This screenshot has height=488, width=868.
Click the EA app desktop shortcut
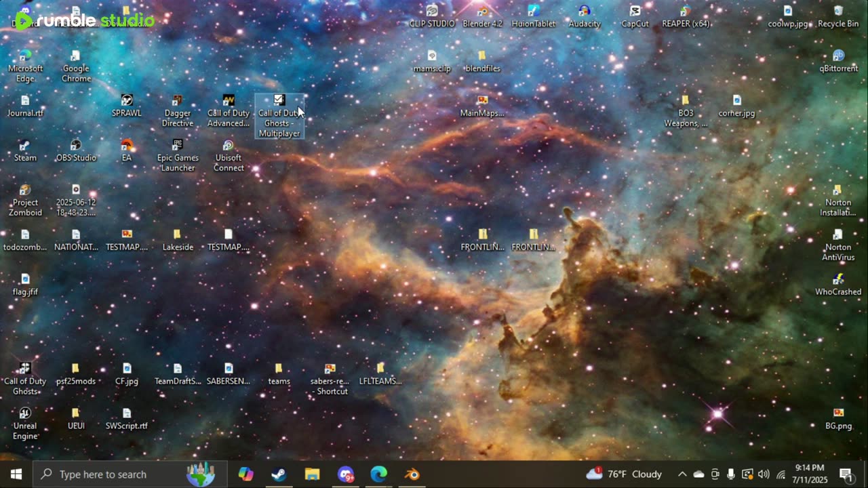[x=127, y=150]
